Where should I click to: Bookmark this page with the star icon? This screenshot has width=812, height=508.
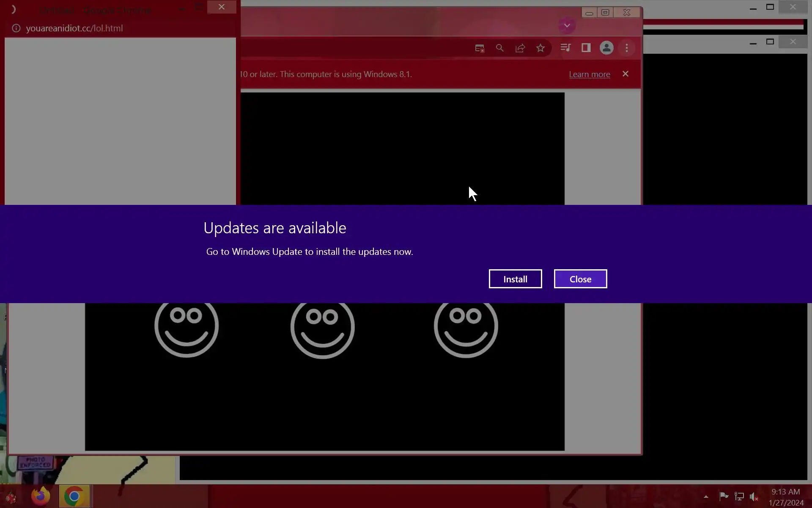coord(540,48)
